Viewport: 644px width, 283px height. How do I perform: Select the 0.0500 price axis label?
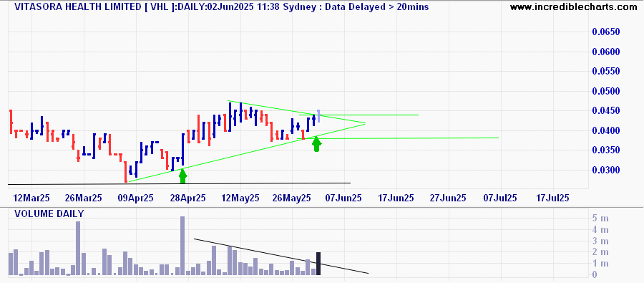tap(606, 91)
